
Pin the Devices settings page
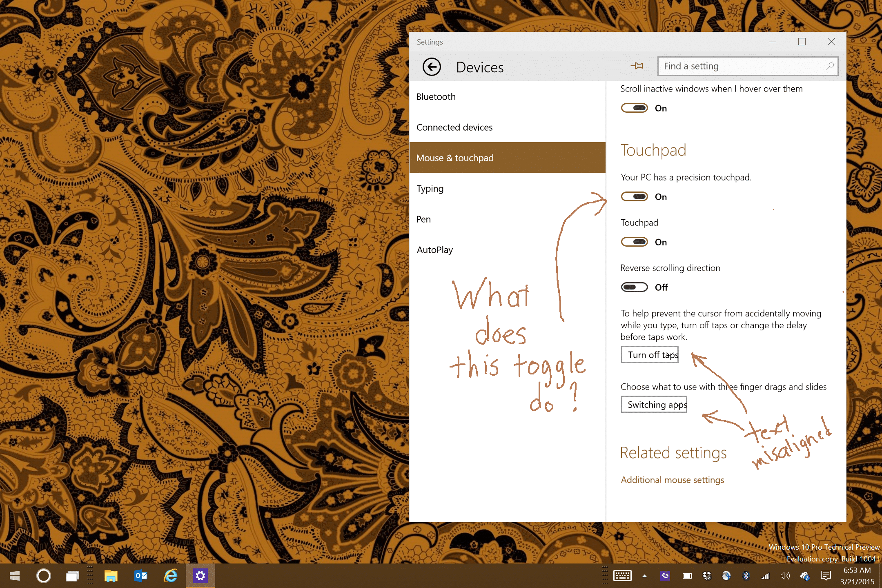[x=637, y=66]
